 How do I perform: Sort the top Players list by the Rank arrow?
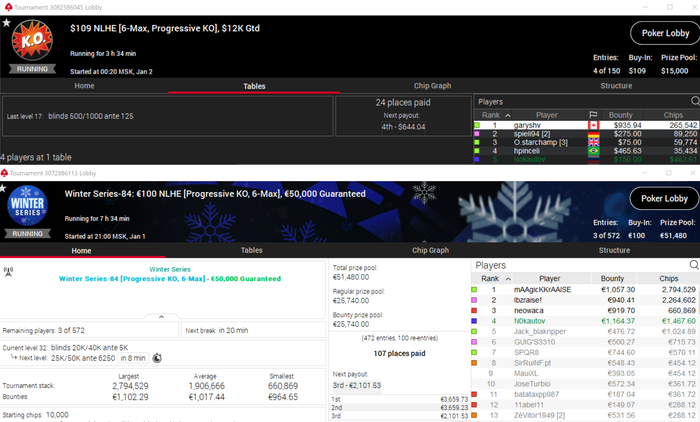pyautogui.click(x=508, y=115)
